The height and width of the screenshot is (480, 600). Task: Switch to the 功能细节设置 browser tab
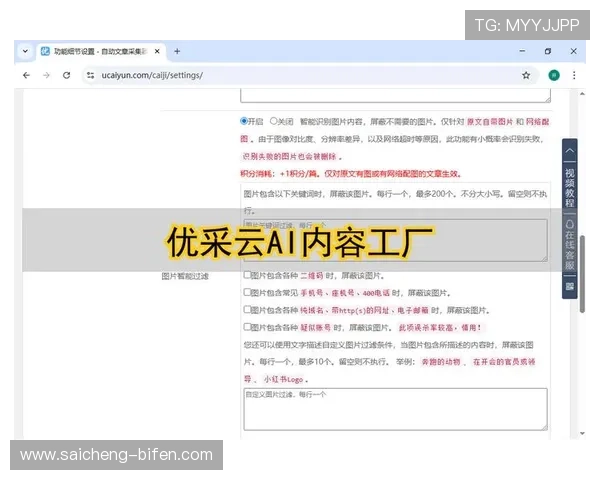[x=101, y=51]
